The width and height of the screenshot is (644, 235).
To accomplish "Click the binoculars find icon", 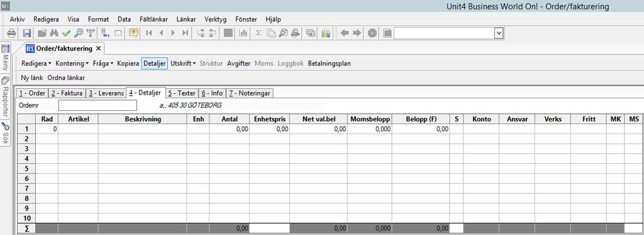I will coord(55,33).
